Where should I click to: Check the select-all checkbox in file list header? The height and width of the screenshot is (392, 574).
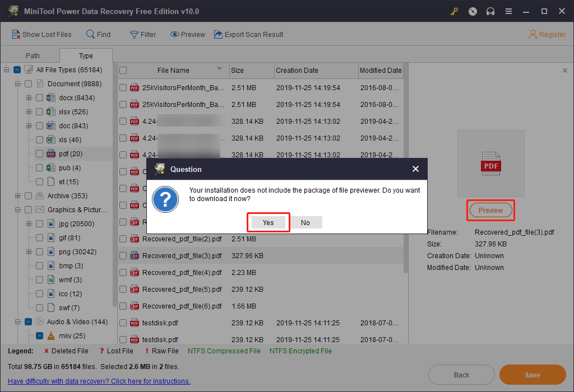click(x=123, y=70)
